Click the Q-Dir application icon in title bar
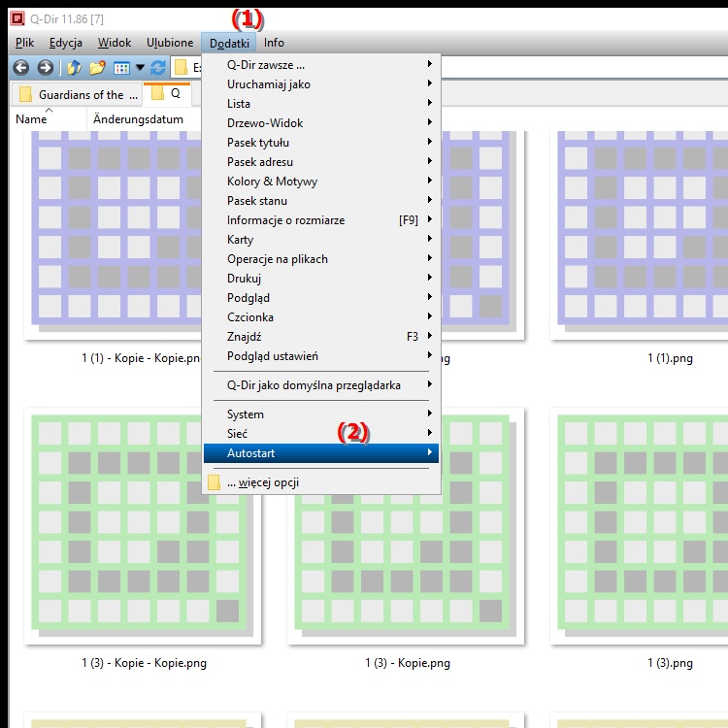Image resolution: width=728 pixels, height=728 pixels. point(17,18)
